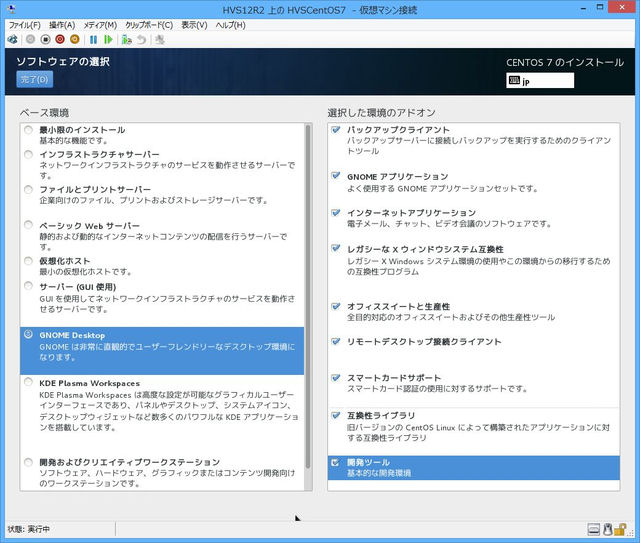Shut down the VM with the red icon

(60, 40)
